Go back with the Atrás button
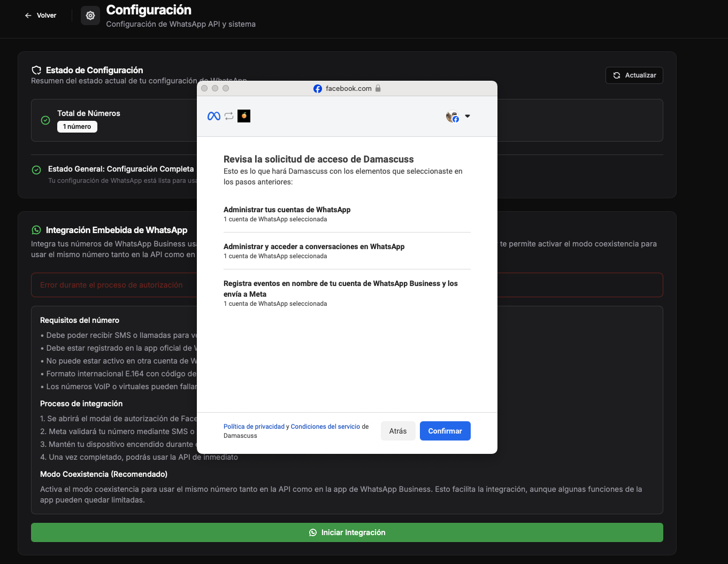Screen dimensions: 728x564 click(x=398, y=431)
